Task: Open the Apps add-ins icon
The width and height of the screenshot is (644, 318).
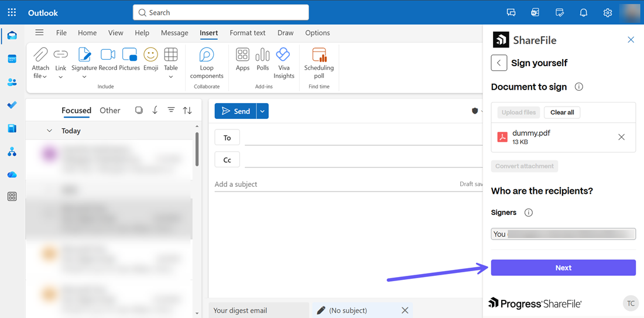Action: [243, 54]
